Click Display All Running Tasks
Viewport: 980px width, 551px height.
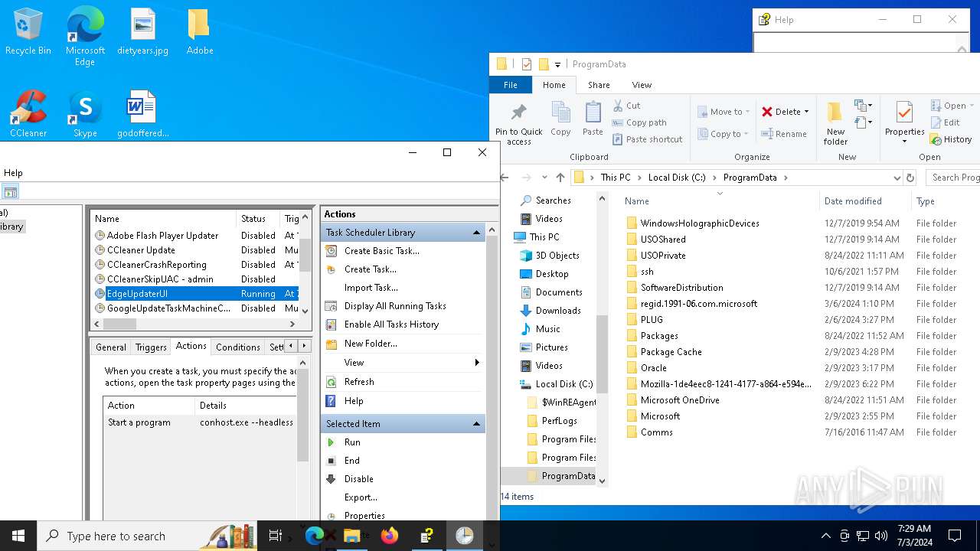(x=395, y=306)
